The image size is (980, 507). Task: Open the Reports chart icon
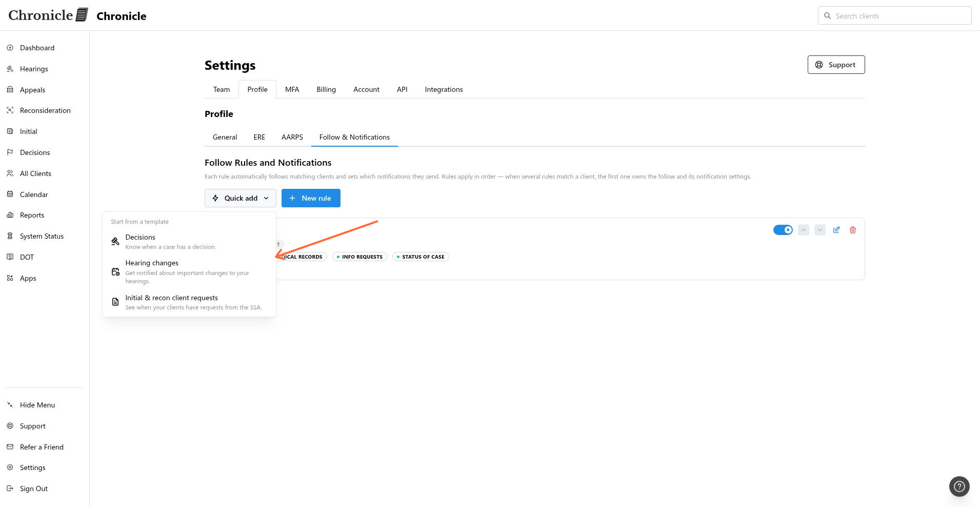tap(10, 215)
